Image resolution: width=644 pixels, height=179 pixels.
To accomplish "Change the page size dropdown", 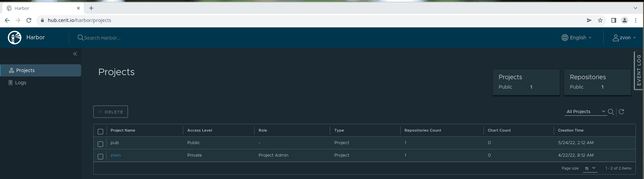I will 590,168.
